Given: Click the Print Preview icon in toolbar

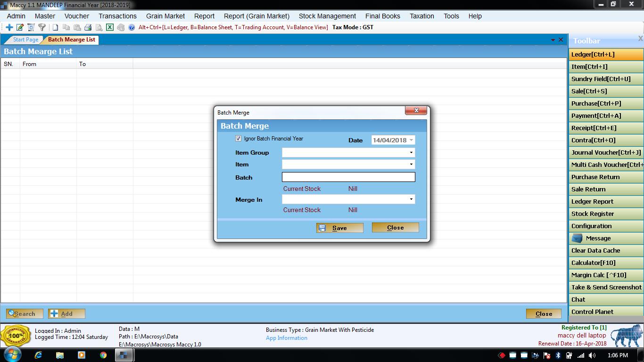Looking at the screenshot, I should tap(99, 27).
